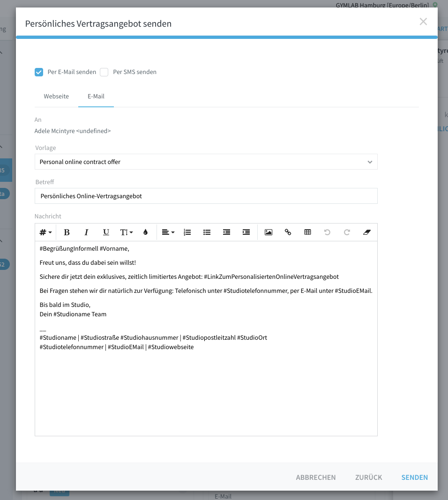The image size is (448, 500).
Task: Open the hashtag placeholder menu
Action: 45,232
